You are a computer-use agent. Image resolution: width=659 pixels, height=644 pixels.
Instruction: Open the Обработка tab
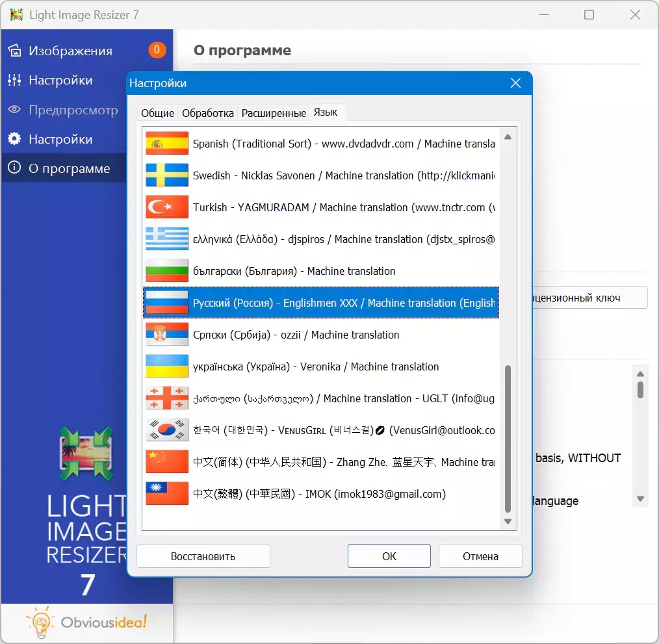click(x=207, y=113)
